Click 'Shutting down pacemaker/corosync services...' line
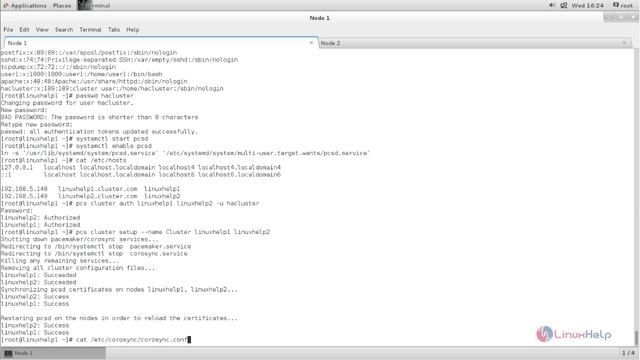The width and height of the screenshot is (640, 360). pyautogui.click(x=80, y=239)
